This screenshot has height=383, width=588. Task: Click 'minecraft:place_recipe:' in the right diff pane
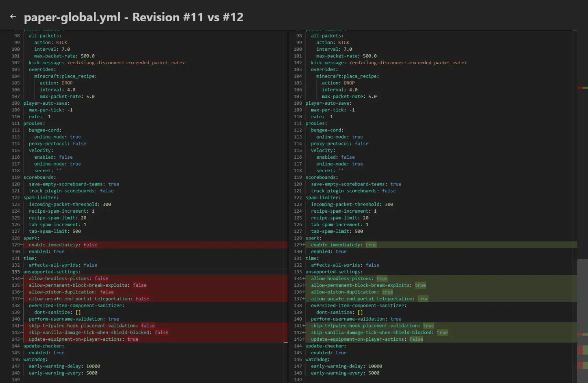pyautogui.click(x=348, y=76)
